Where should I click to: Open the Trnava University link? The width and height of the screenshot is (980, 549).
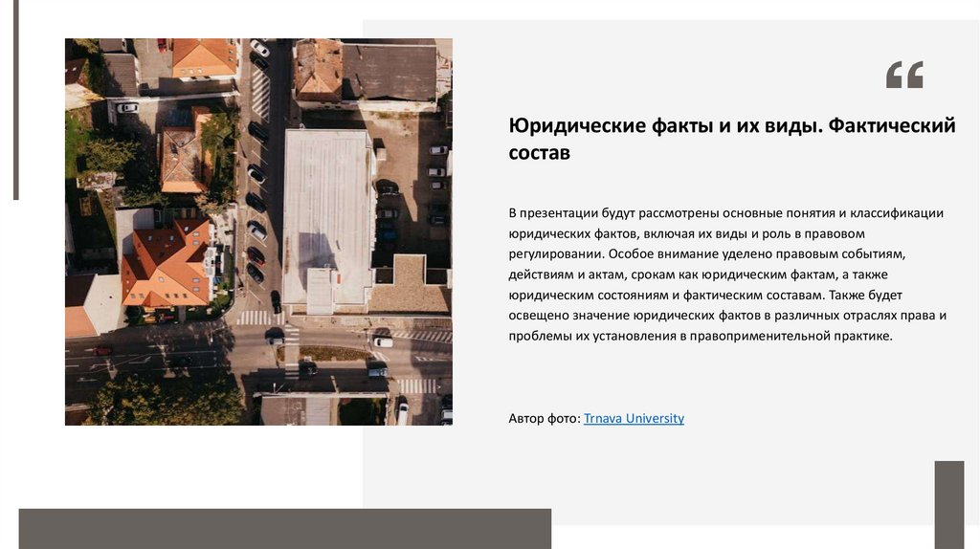(x=634, y=419)
